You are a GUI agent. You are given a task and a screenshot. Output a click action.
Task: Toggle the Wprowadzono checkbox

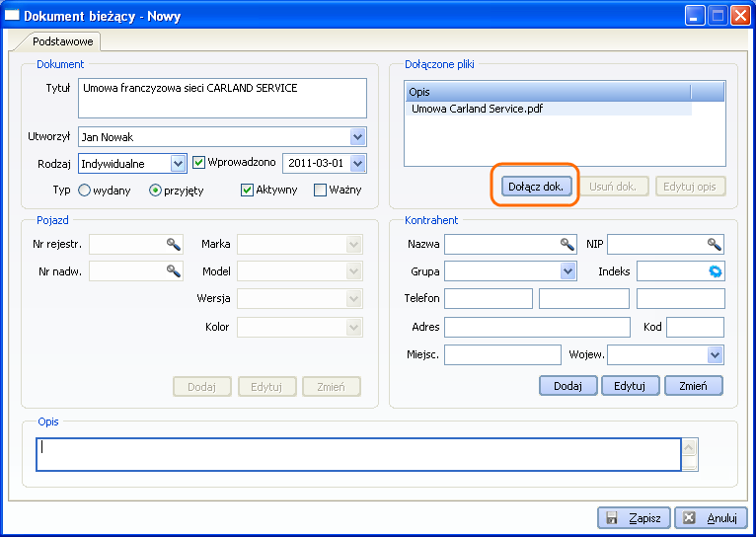(198, 163)
